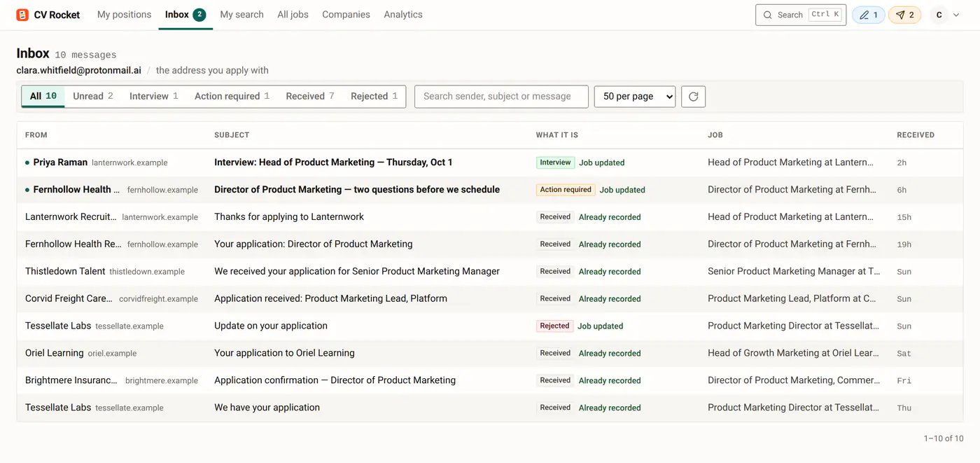Open the All jobs tab

tap(293, 14)
